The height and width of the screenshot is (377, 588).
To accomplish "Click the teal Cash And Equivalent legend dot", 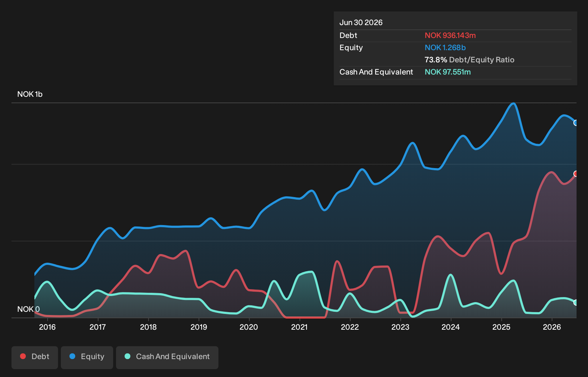I will (x=127, y=356).
